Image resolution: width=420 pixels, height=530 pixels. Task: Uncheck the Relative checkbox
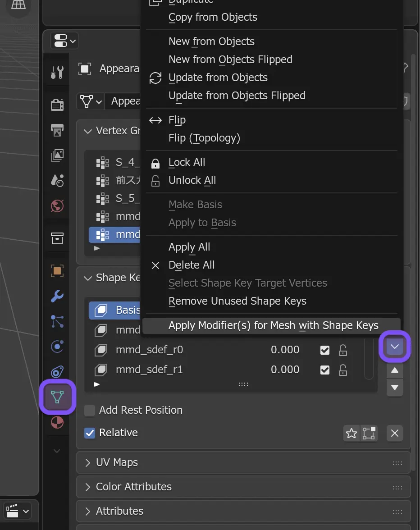point(90,433)
